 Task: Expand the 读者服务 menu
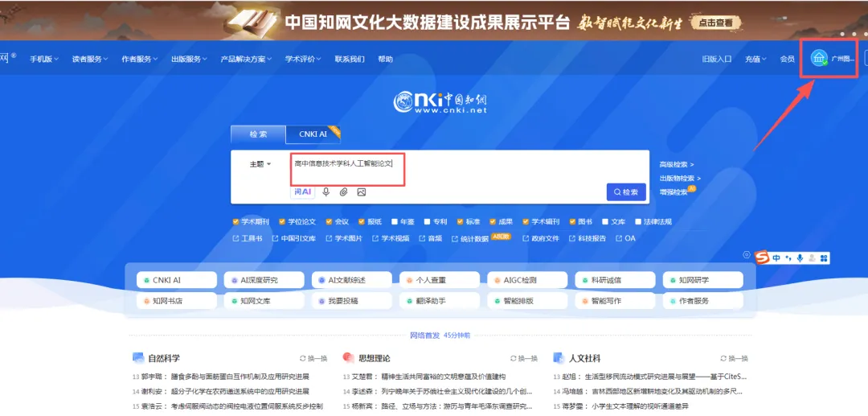(90, 60)
